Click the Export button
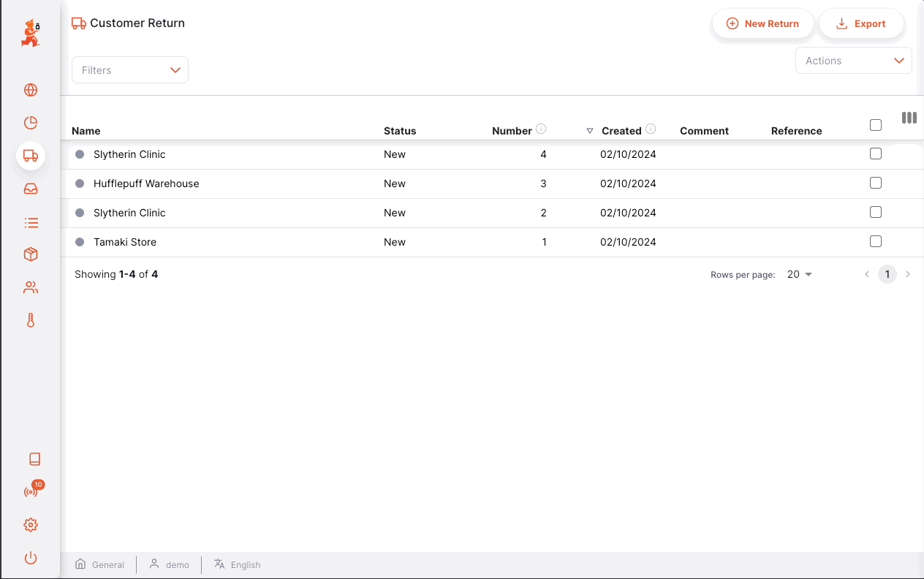The height and width of the screenshot is (579, 924). 861,23
